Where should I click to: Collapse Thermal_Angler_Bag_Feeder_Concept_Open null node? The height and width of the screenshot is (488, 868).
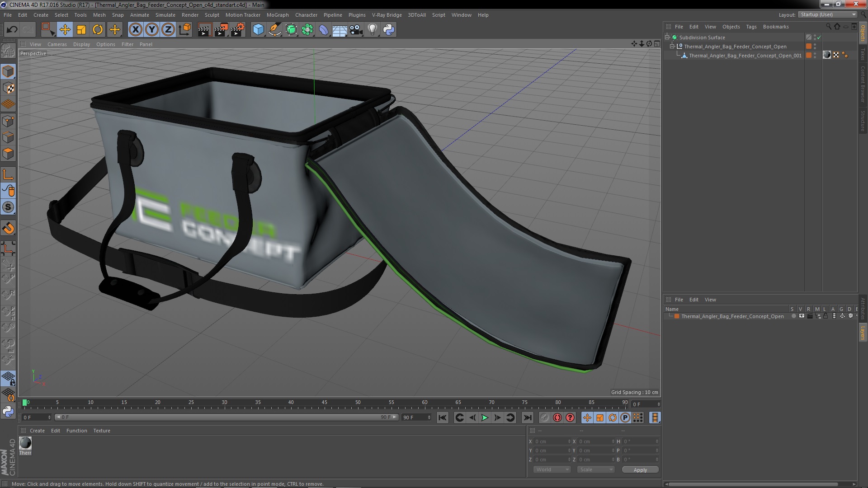click(x=672, y=47)
